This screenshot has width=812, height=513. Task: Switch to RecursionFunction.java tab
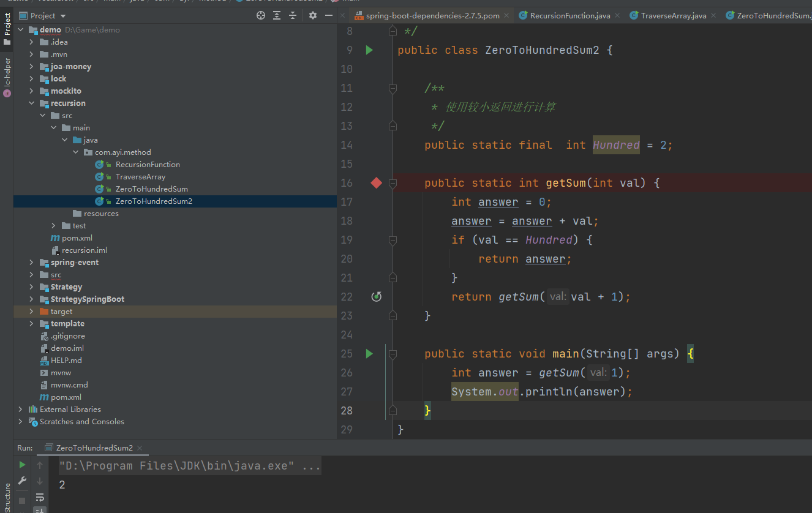pos(570,16)
